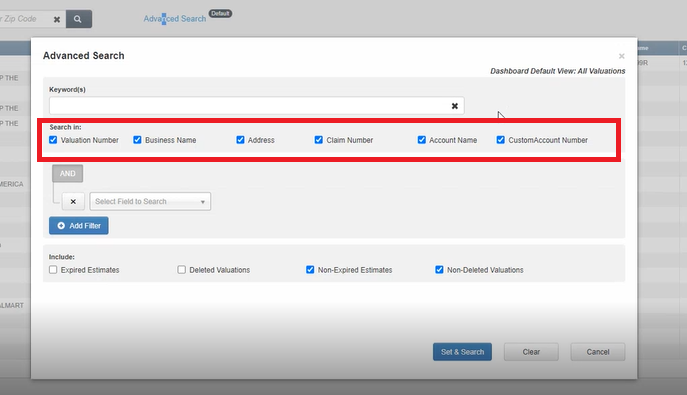Uncheck Non-Expired Estimates checkbox
Image resolution: width=687 pixels, height=395 pixels.
pyautogui.click(x=310, y=270)
